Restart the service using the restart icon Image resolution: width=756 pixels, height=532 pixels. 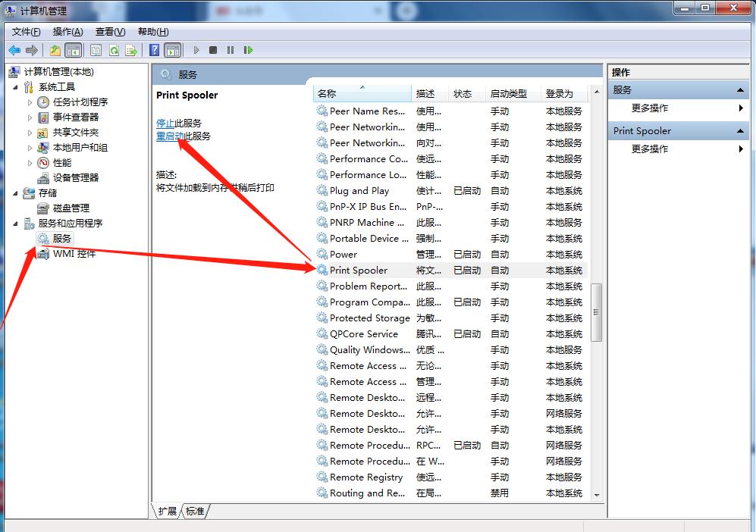pos(248,50)
